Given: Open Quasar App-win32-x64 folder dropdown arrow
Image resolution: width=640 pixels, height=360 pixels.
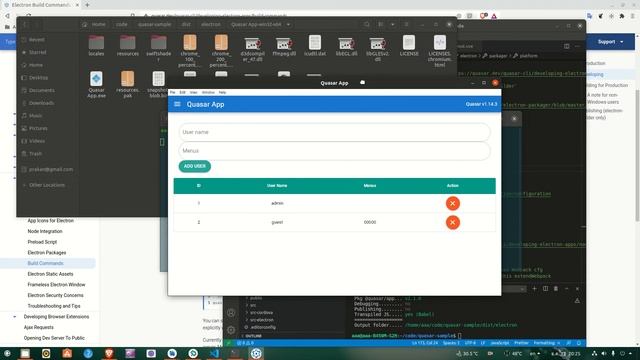Looking at the screenshot, I should [288, 24].
